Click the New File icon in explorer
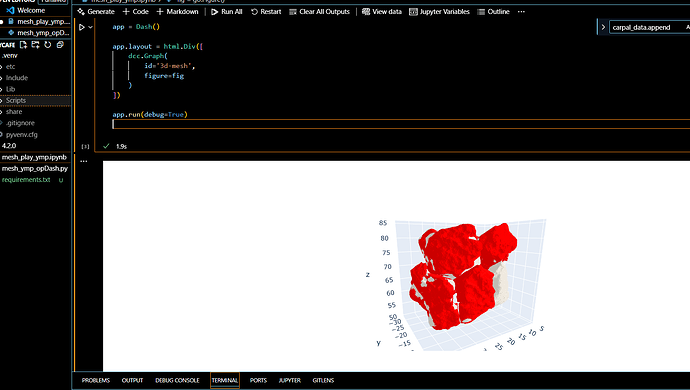Image resolution: width=690 pixels, height=390 pixels. point(23,44)
